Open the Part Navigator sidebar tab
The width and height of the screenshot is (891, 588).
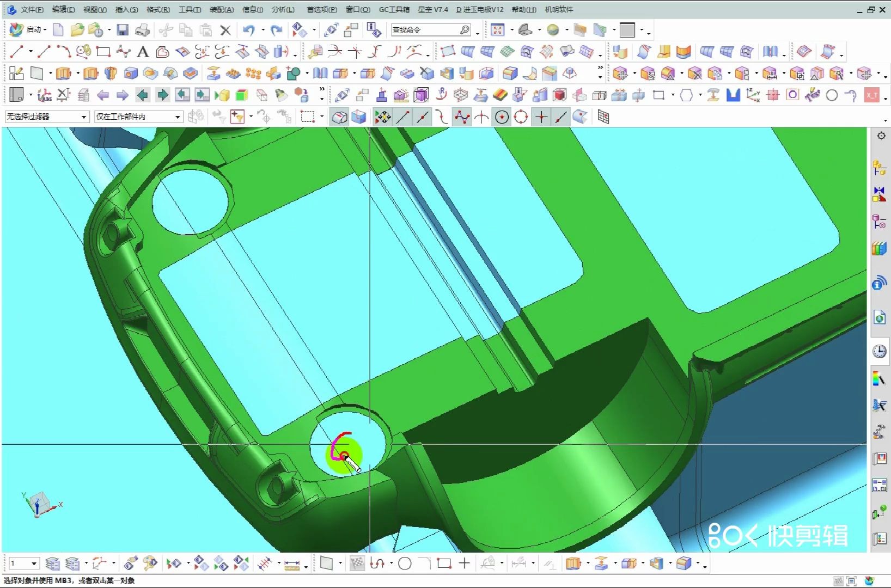click(880, 222)
